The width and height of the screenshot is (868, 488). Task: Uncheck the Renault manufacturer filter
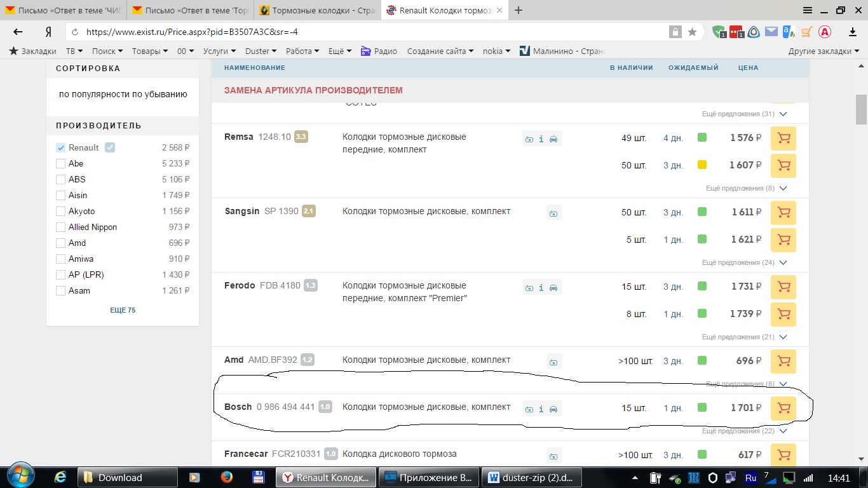tap(61, 147)
